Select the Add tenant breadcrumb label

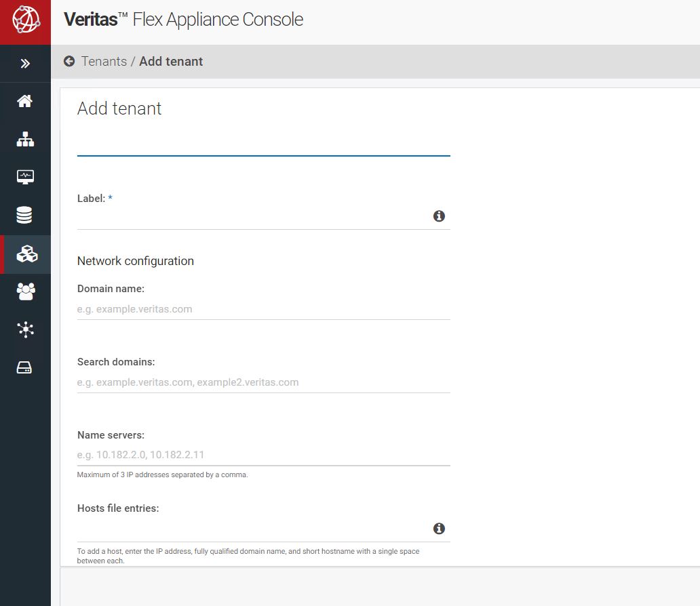tap(170, 61)
